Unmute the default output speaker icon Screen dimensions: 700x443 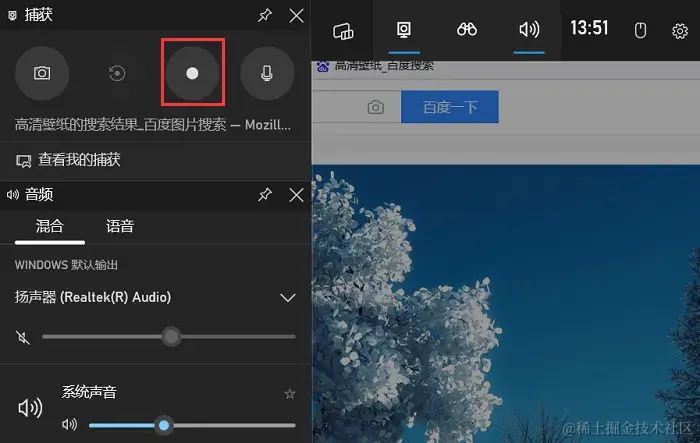(23, 337)
